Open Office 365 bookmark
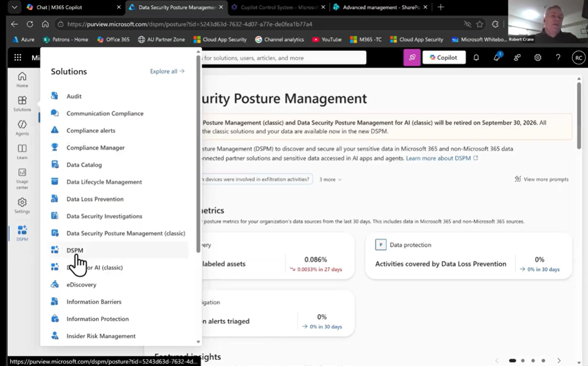 tap(113, 40)
